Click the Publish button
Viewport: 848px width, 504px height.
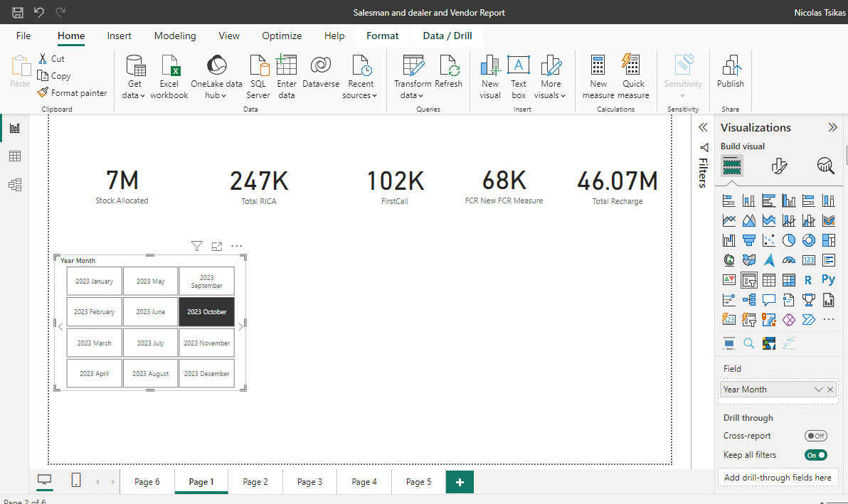[730, 72]
